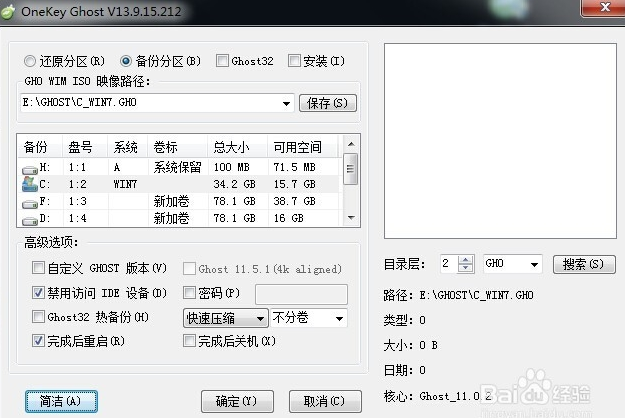Click the password input field
625x418 pixels.
tap(301, 294)
